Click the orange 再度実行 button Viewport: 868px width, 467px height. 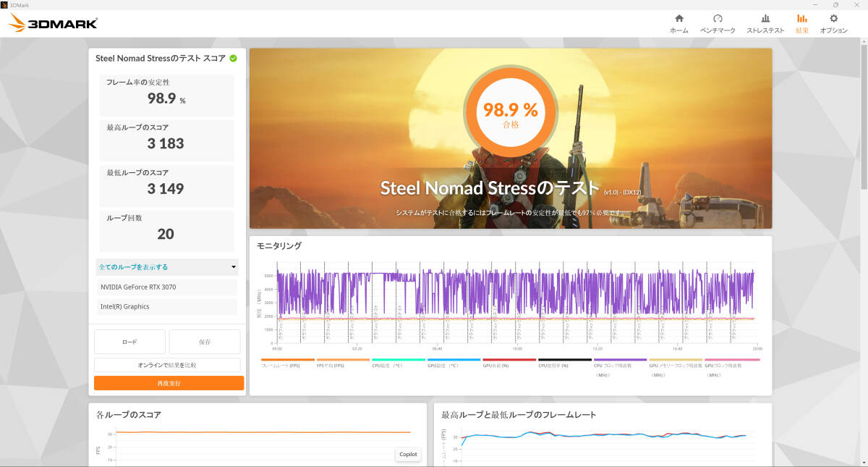169,383
